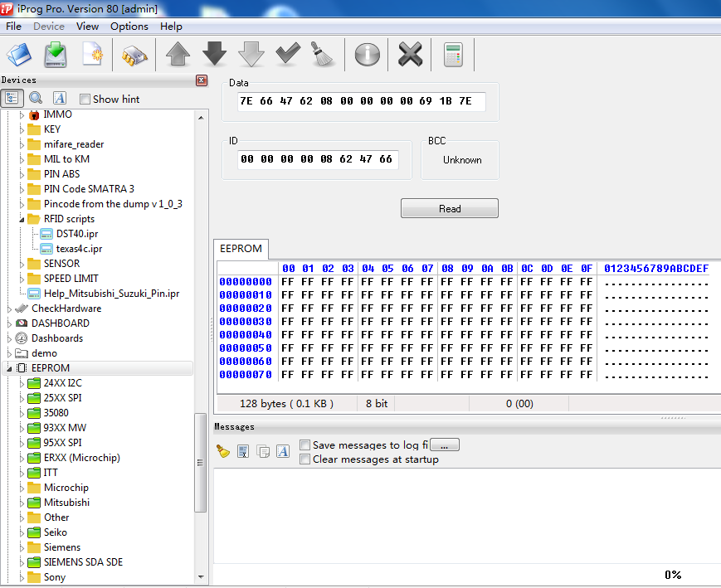Viewport: 721px width, 588px height.
Task: Click the calculator icon in toolbar
Action: point(453,55)
